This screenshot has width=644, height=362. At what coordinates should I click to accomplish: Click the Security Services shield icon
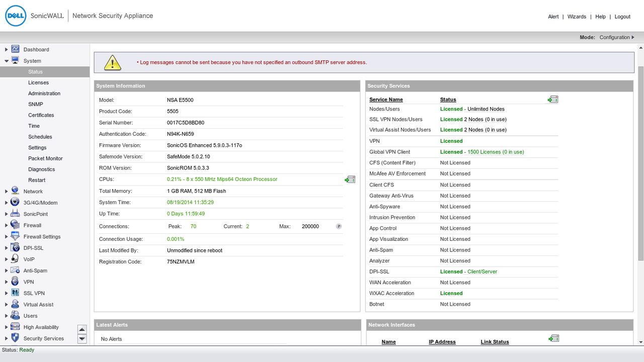pos(15,338)
